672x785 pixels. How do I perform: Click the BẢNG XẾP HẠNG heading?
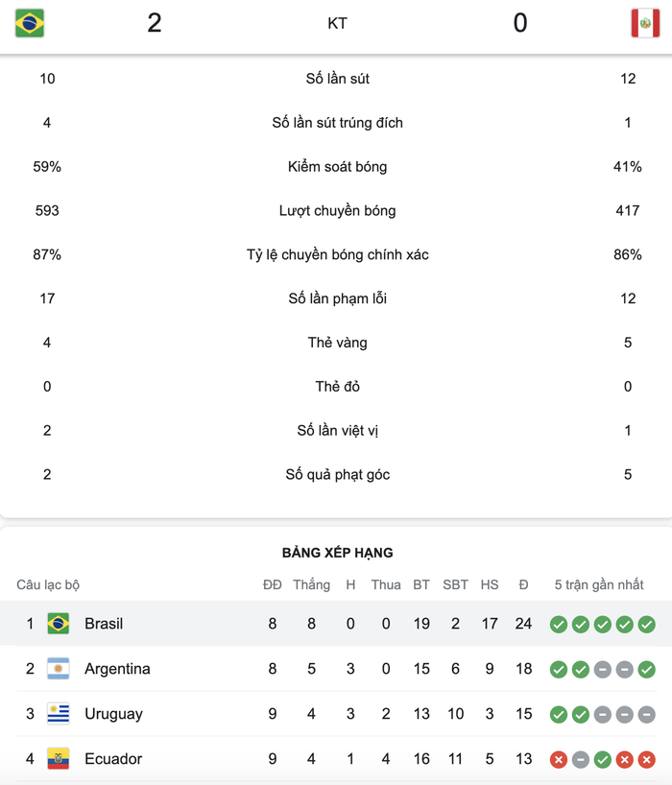click(x=338, y=553)
